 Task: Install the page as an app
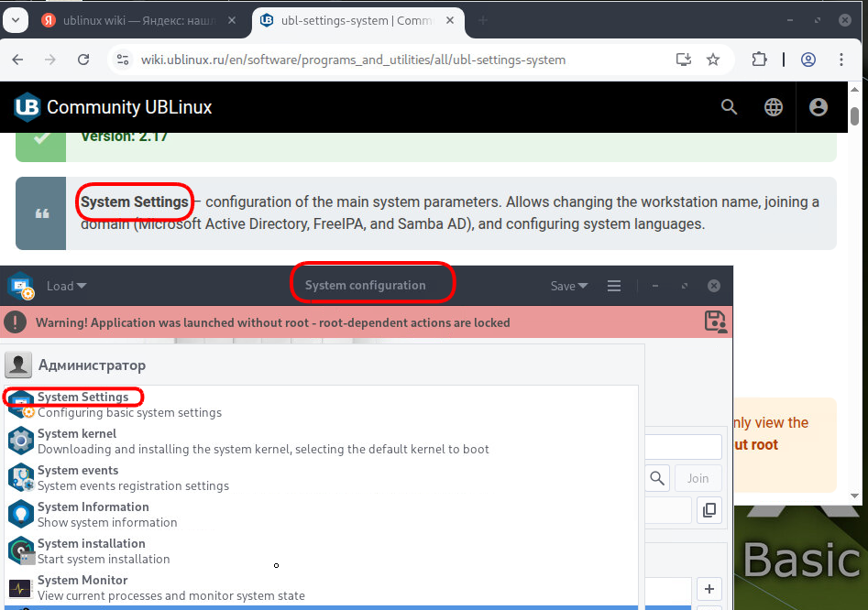coord(684,60)
